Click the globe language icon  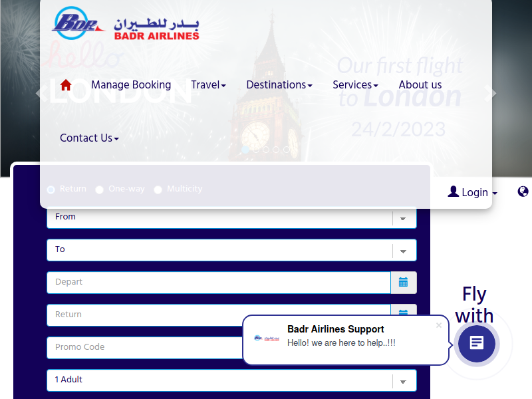pos(523,192)
